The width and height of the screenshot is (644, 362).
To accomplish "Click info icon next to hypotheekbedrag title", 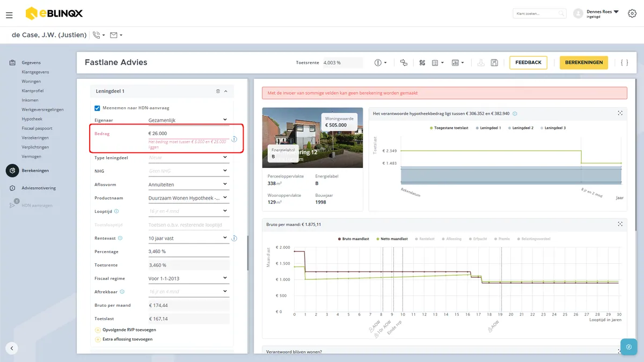I will point(515,114).
